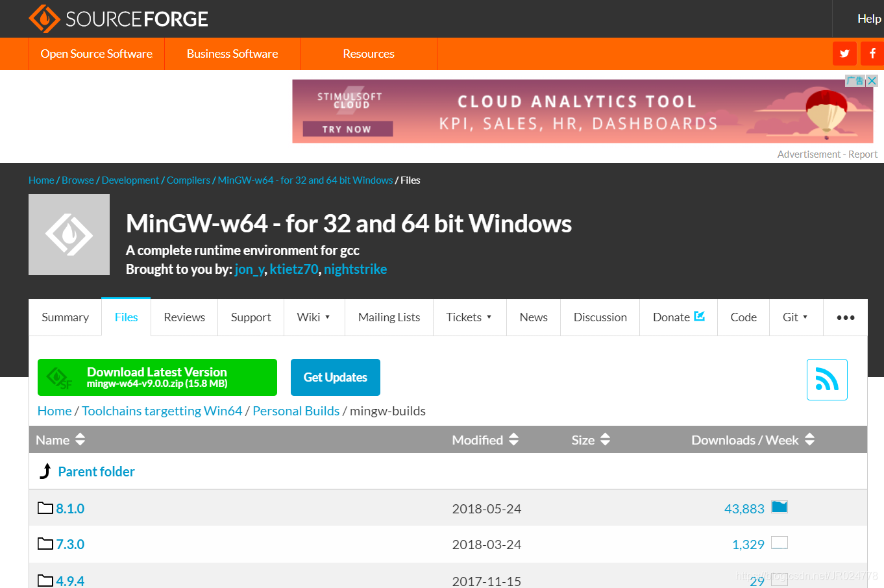Open jon_y author profile link

[249, 269]
